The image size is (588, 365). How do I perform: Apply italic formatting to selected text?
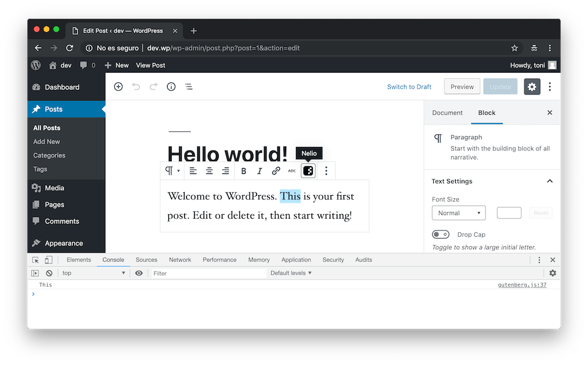tap(259, 171)
